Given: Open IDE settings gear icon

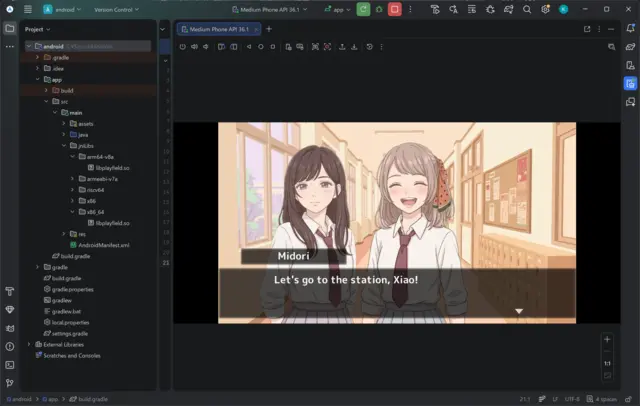Looking at the screenshot, I should point(545,9).
